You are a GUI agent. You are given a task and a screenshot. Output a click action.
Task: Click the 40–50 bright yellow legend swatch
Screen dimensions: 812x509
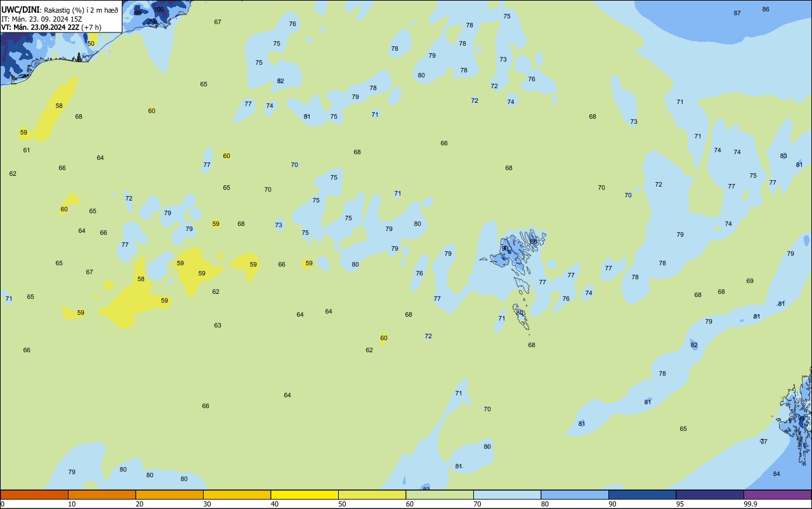click(x=304, y=494)
